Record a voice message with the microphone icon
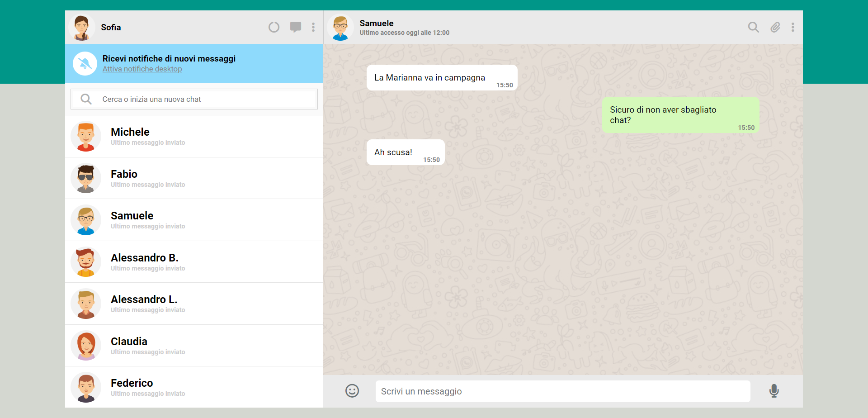This screenshot has height=418, width=868. point(774,391)
